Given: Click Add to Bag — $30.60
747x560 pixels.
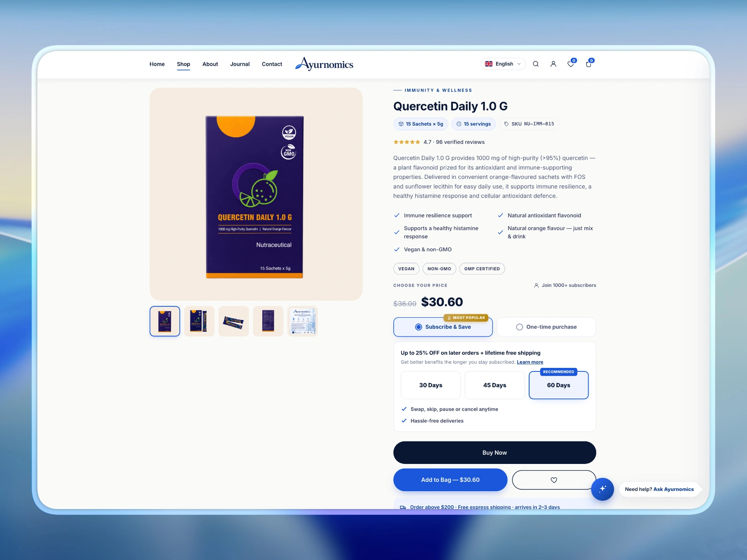Looking at the screenshot, I should coord(450,480).
